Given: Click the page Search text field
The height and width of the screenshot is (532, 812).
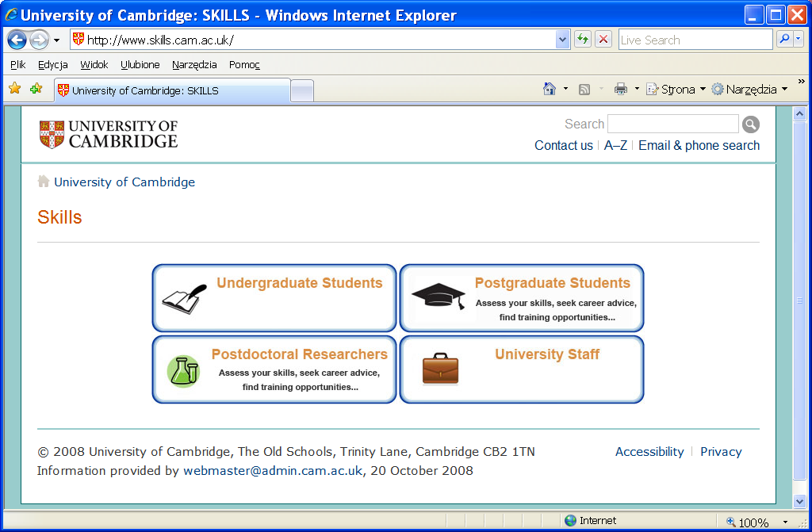Looking at the screenshot, I should coord(673,124).
